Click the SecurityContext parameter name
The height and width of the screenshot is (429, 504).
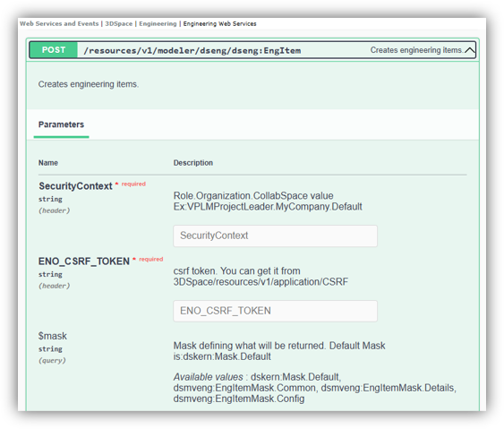[75, 186]
